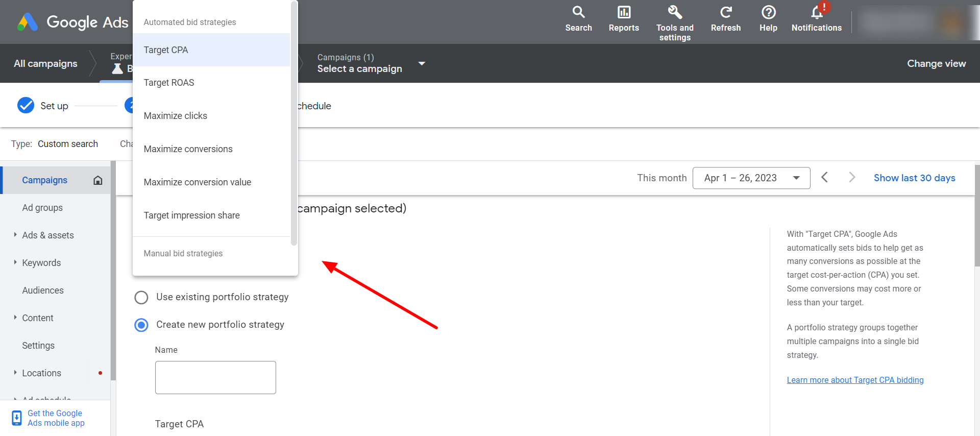The image size is (980, 436).
Task: Click the experiment flask icon
Action: tap(117, 69)
